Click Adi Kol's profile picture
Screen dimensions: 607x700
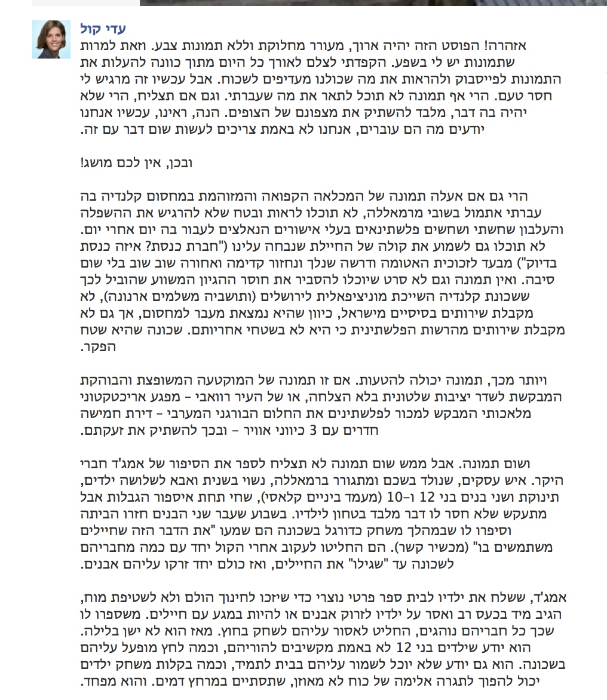point(47,39)
